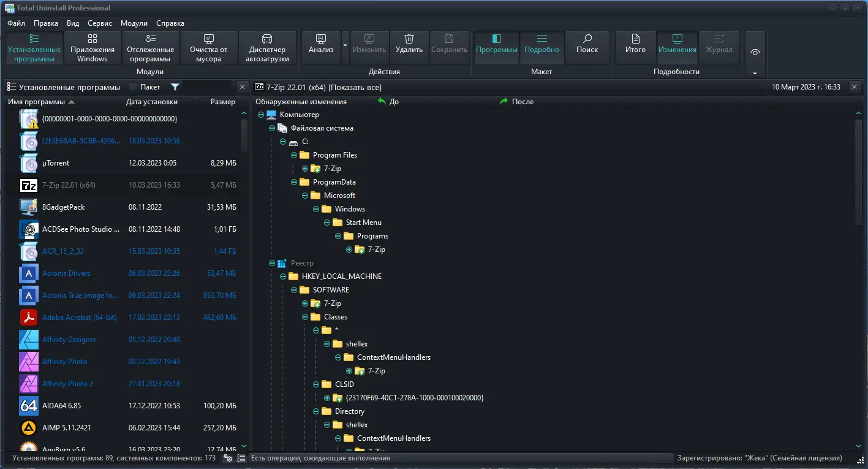Collapse the Компьютер tree node
Screen dimensions: 868x469
coord(261,115)
